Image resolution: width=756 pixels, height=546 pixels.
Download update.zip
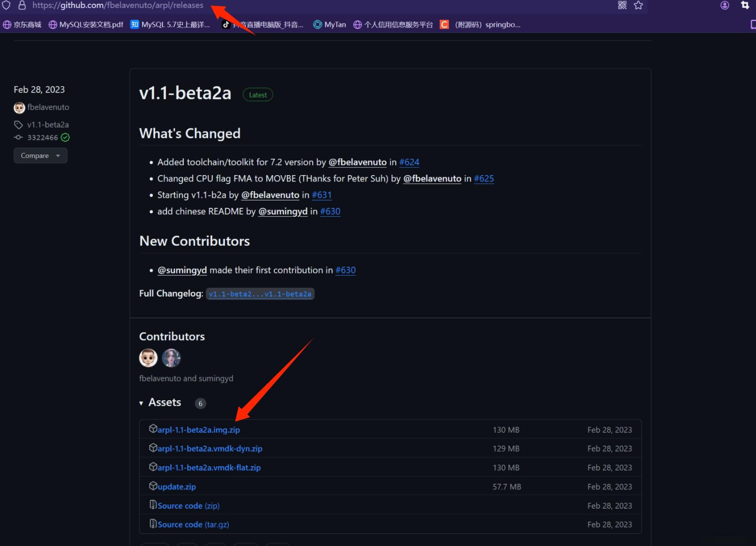(177, 487)
